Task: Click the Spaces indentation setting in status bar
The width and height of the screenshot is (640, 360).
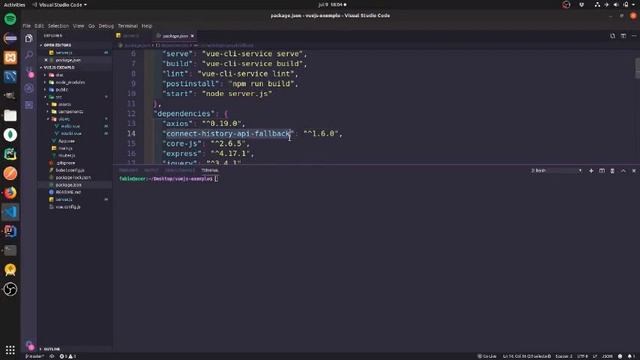Action: pos(564,356)
